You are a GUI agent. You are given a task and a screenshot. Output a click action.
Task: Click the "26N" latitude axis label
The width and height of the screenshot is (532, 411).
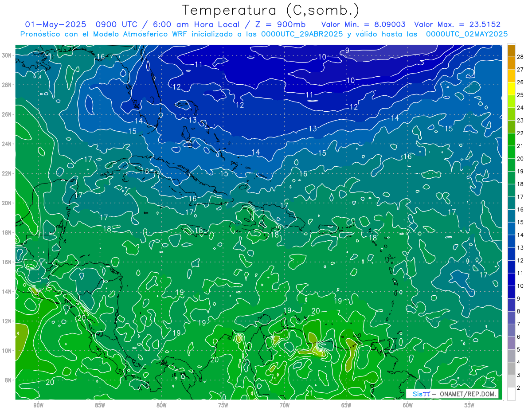click(8, 114)
